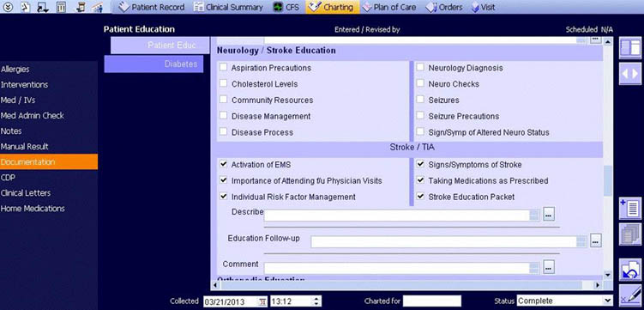The height and width of the screenshot is (310, 644).
Task: Open Med Admin Check in sidebar
Action: [32, 116]
